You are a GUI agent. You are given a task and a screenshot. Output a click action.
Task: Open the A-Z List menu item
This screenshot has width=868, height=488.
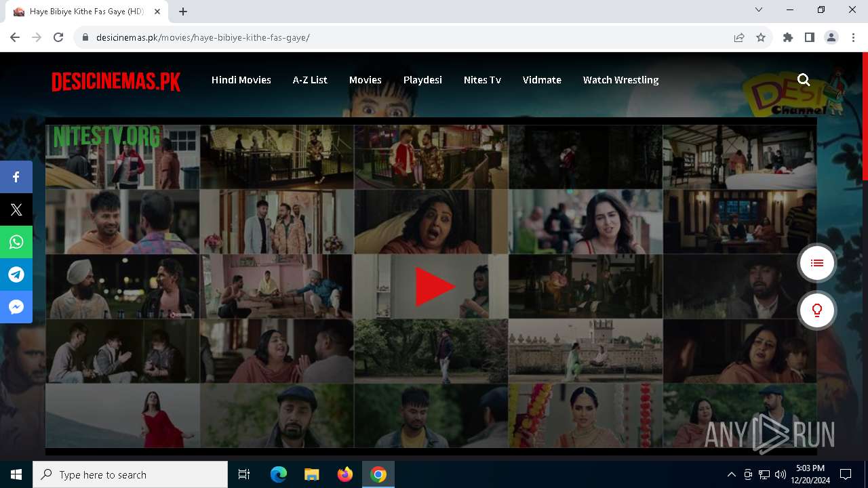pyautogui.click(x=310, y=80)
